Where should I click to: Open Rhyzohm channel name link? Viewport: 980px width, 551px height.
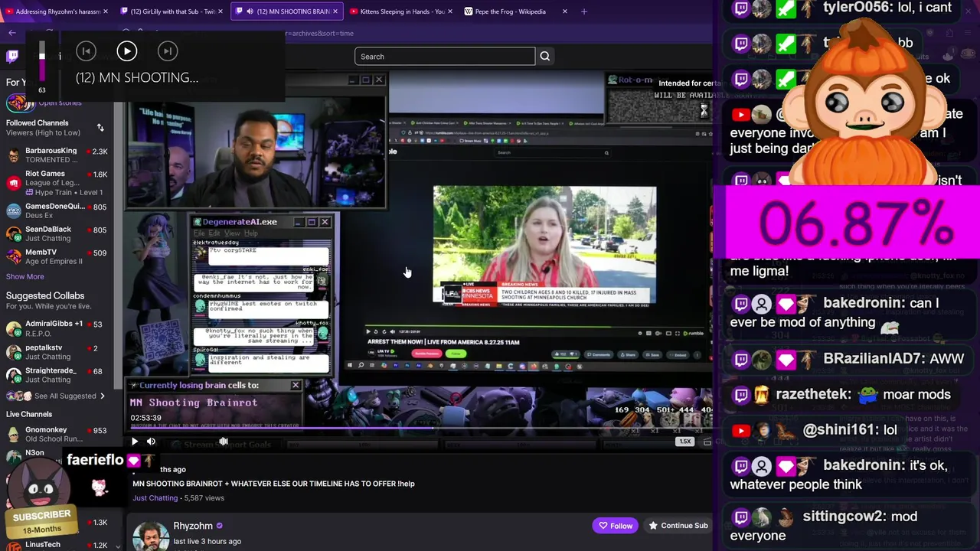193,526
